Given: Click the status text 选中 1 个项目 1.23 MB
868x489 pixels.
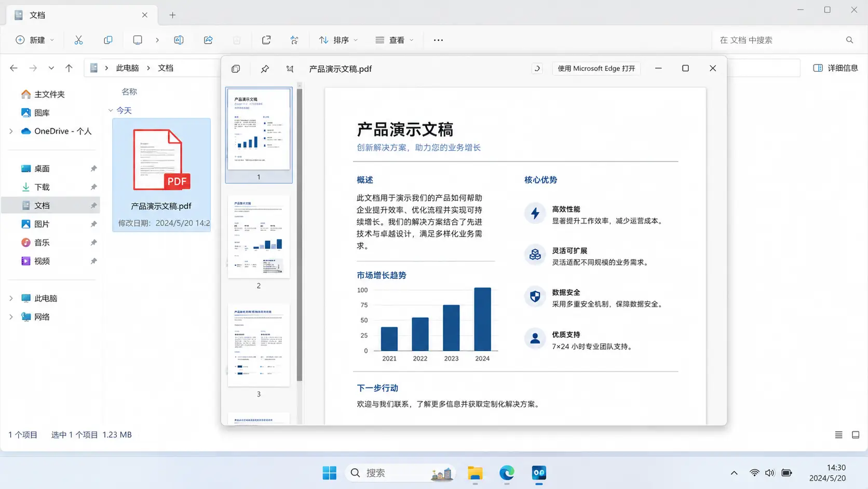Looking at the screenshot, I should click(x=91, y=435).
